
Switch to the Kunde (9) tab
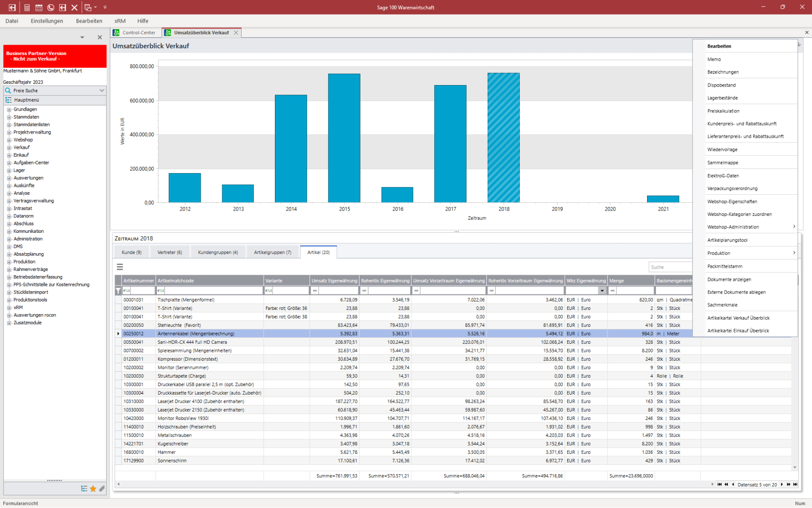tap(131, 253)
